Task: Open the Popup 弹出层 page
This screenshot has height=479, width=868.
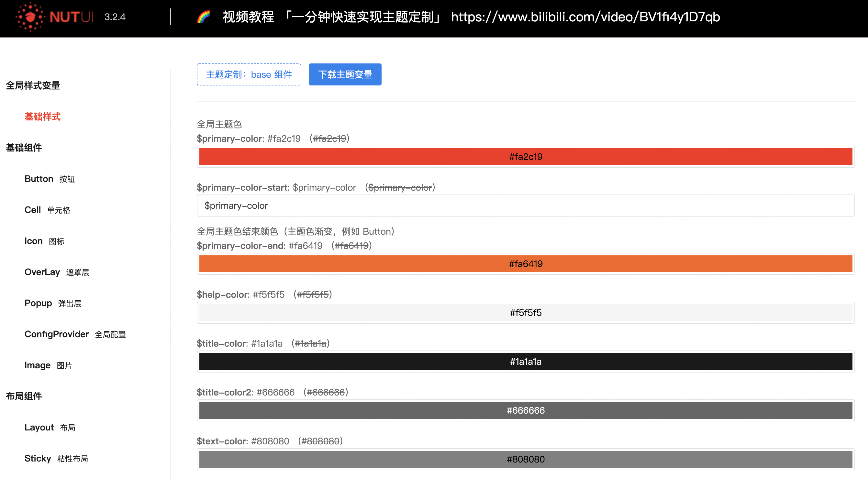Action: [53, 303]
